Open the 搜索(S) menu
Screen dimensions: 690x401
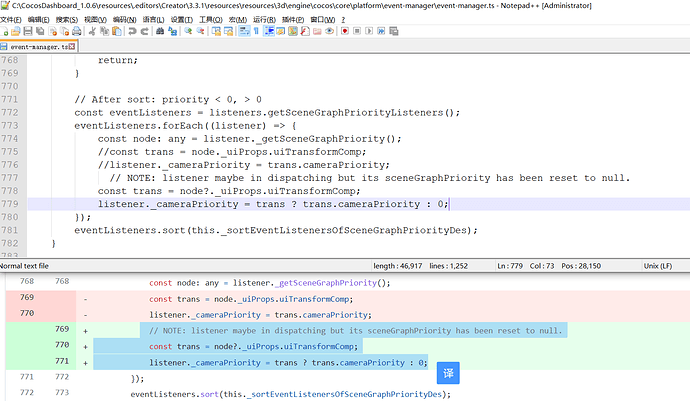[66, 19]
